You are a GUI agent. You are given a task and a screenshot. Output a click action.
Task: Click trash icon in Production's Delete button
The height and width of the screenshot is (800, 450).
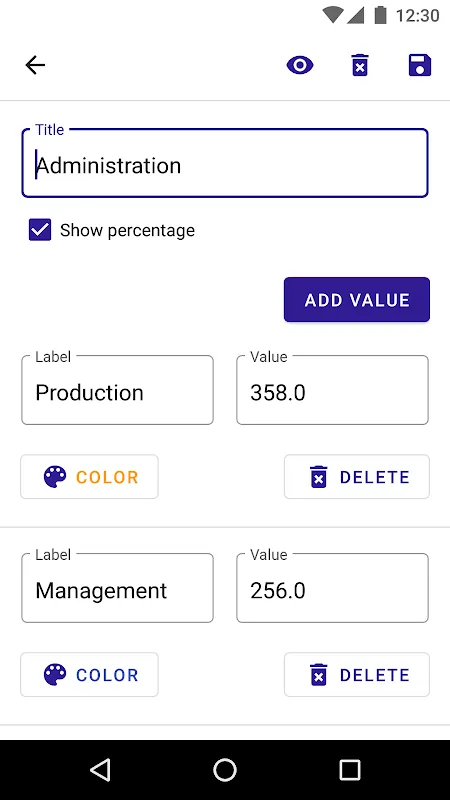coord(318,477)
